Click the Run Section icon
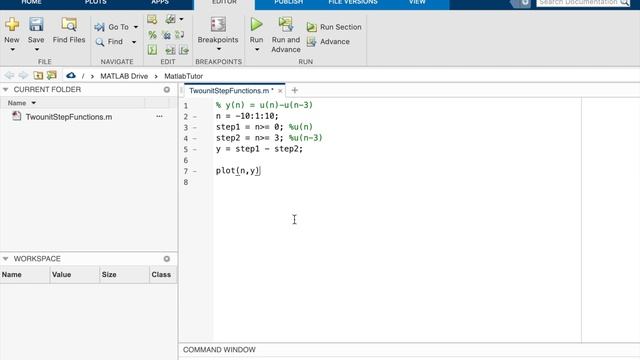The height and width of the screenshot is (360, 640). pos(311,27)
